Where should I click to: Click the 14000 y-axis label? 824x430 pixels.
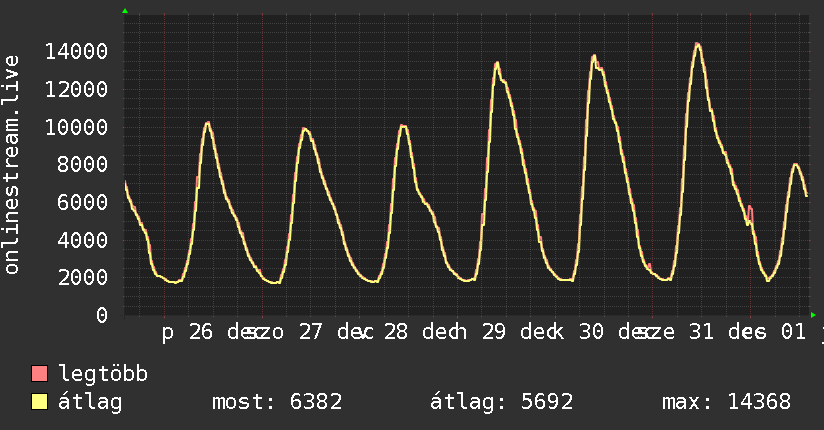pyautogui.click(x=76, y=52)
